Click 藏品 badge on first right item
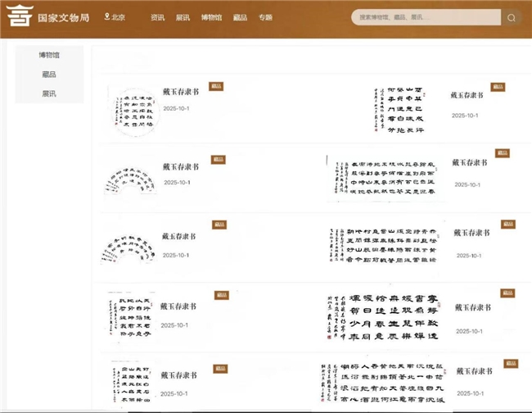The image size is (532, 413). (498, 86)
